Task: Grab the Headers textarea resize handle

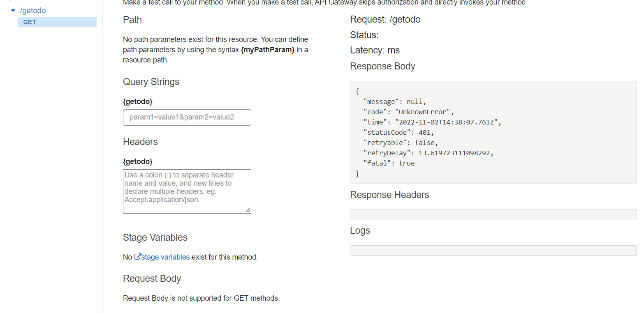Action: pos(248,210)
